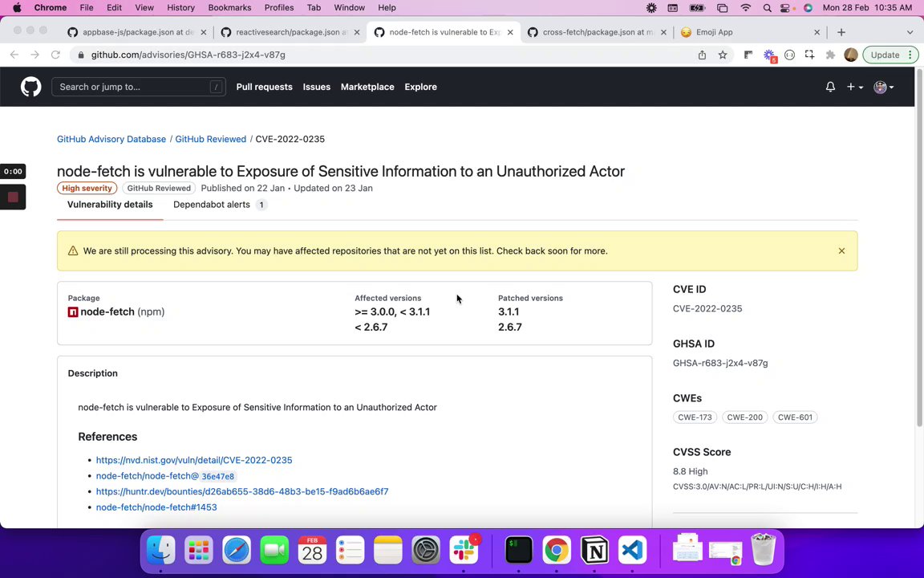The width and height of the screenshot is (924, 578).
Task: Open GitHub Reviewed breadcrumb link
Action: click(210, 139)
